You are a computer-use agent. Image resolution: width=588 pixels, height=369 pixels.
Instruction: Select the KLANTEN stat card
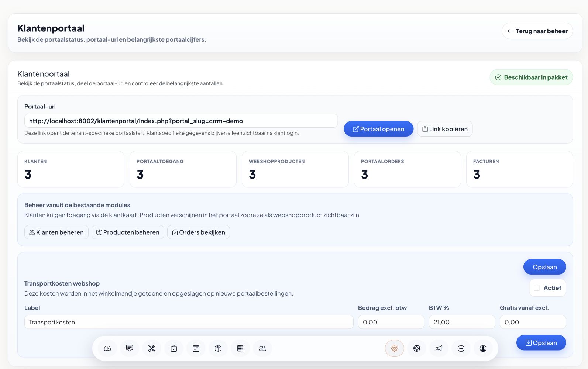(71, 169)
